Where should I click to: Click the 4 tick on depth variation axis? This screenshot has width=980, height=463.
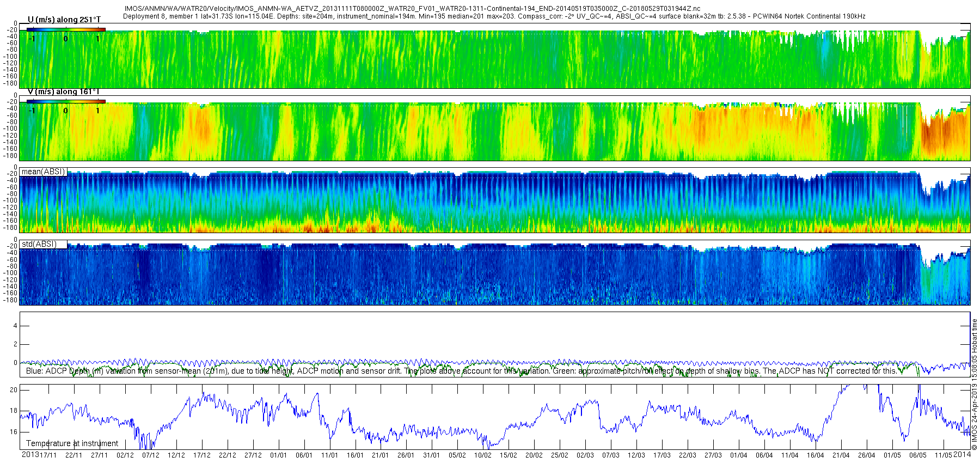[x=15, y=326]
